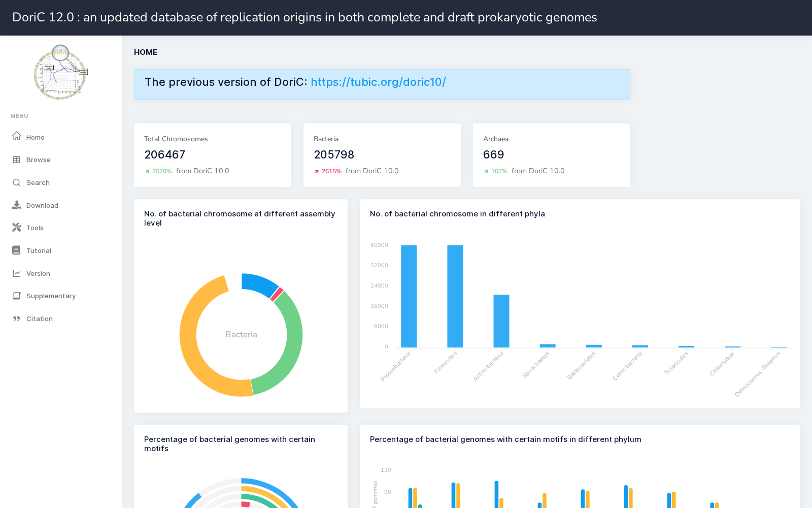Click the Spirochaetes bar in phyla chart
The width and height of the screenshot is (812, 508).
point(548,346)
